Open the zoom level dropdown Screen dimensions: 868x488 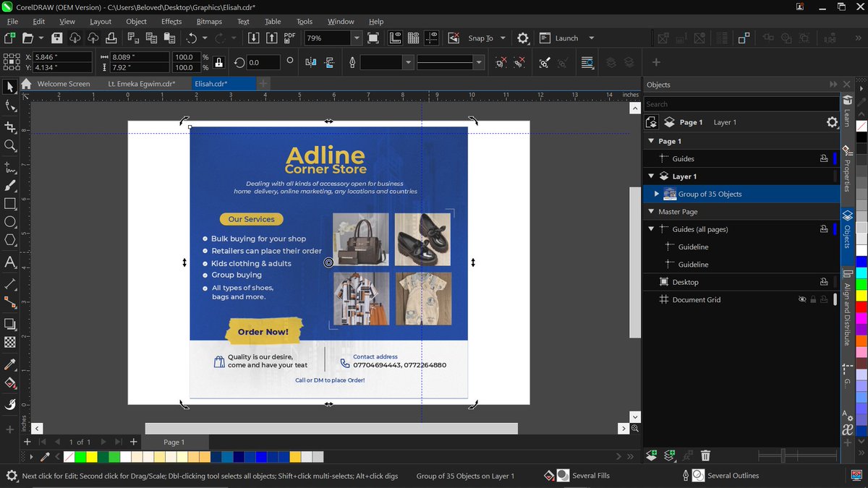pyautogui.click(x=356, y=38)
